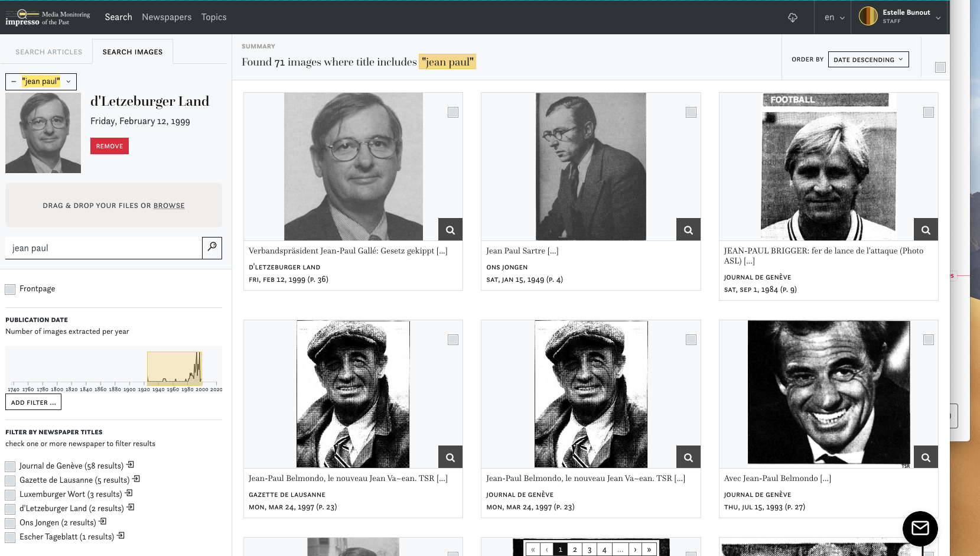
Task: Zoom into the Jean-Paul Brigger football photo
Action: tap(926, 229)
